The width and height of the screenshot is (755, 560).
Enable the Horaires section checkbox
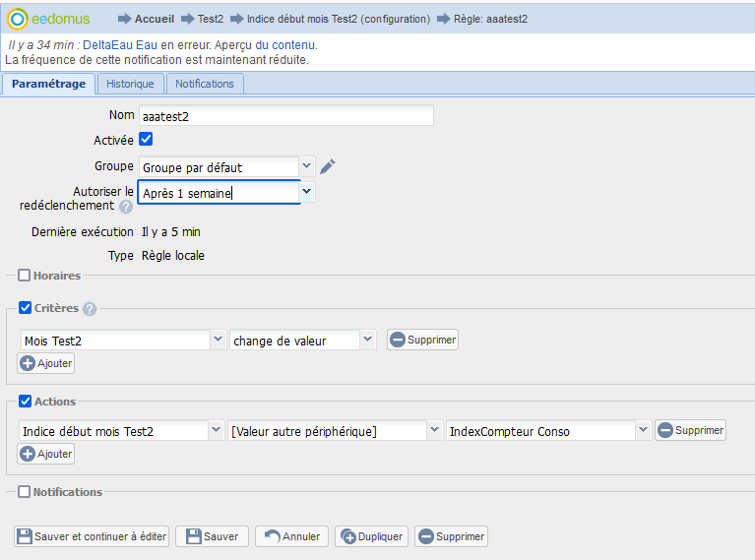tap(25, 276)
